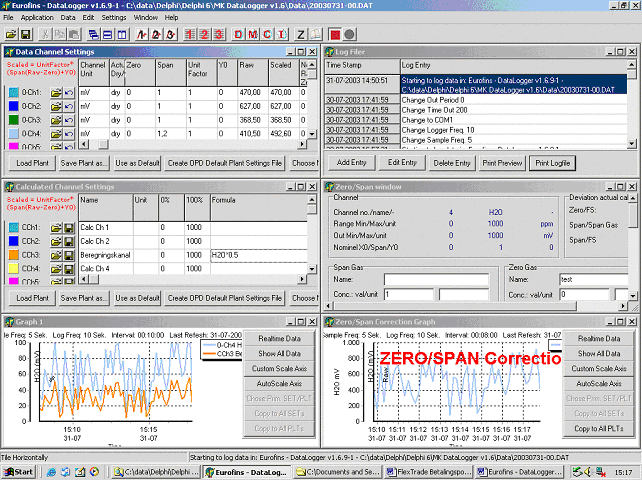Click the Tile Horizontally toolbar icon
Image resolution: width=642 pixels, height=482 pixels.
(108, 34)
